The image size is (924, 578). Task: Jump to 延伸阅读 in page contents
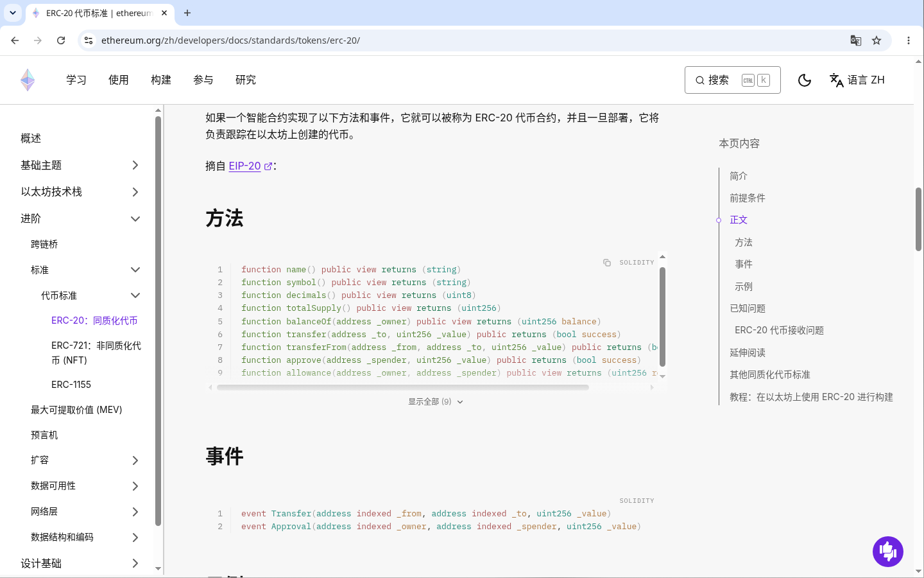point(748,353)
